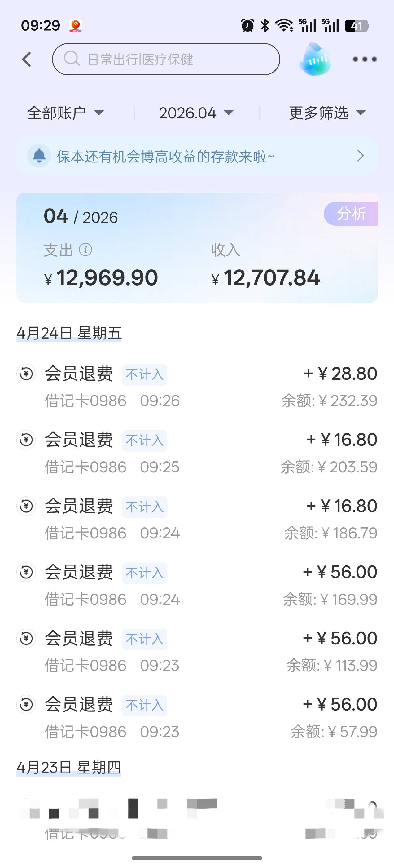Open the blue AI assistant icon
Image resolution: width=394 pixels, height=868 pixels.
click(315, 59)
